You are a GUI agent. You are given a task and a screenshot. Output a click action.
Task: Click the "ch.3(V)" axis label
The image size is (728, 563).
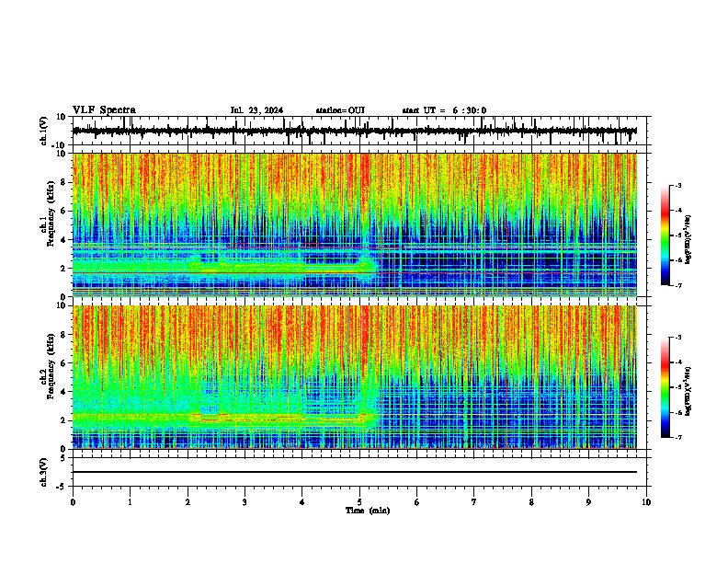[44, 472]
